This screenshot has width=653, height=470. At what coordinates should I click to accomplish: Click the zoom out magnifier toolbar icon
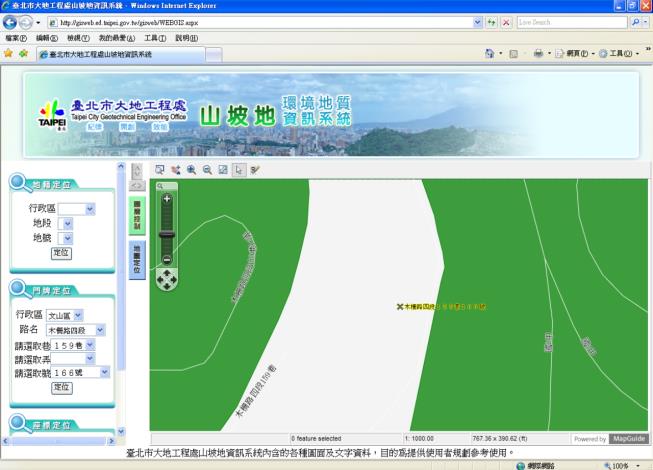pyautogui.click(x=207, y=170)
